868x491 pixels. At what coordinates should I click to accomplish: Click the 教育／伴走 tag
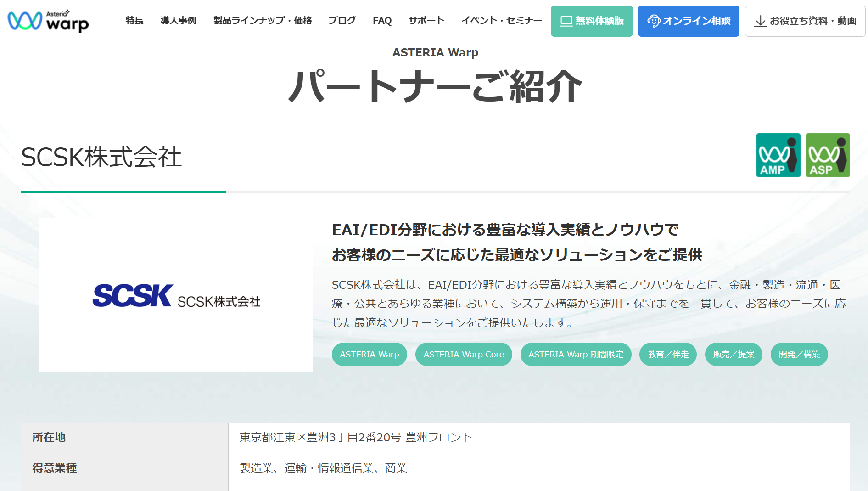[668, 355]
